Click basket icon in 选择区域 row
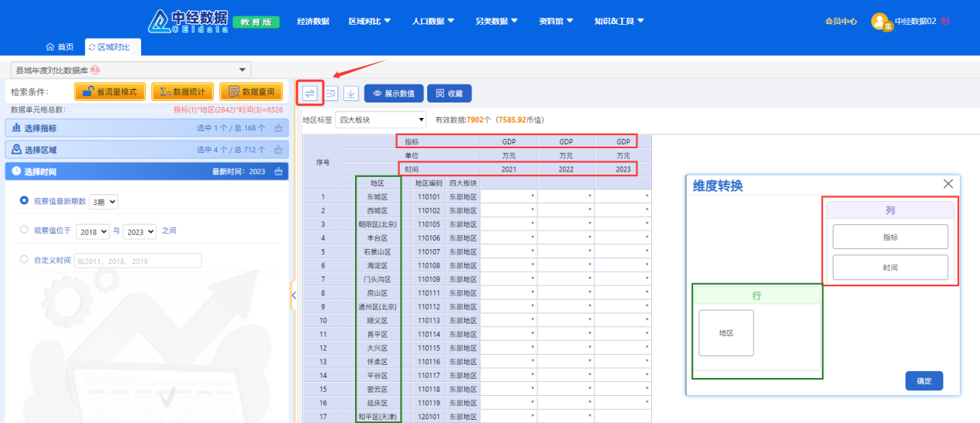This screenshot has width=980, height=423. pyautogui.click(x=278, y=150)
